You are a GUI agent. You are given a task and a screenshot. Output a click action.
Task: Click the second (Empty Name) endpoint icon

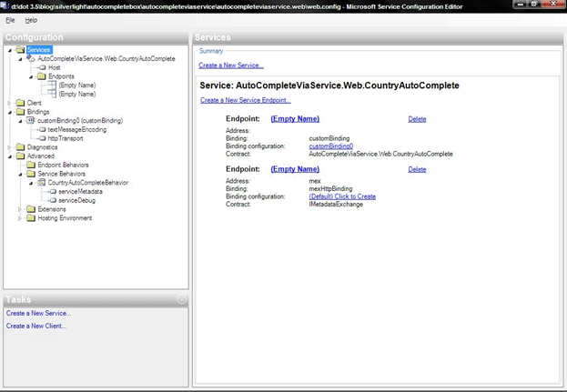point(52,94)
